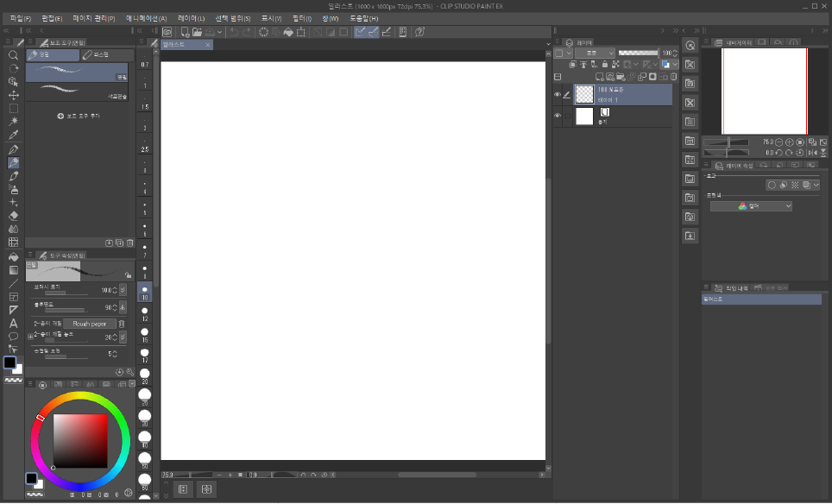832x504 pixels.
Task: Open layer property effect options arrow
Action: 816,186
